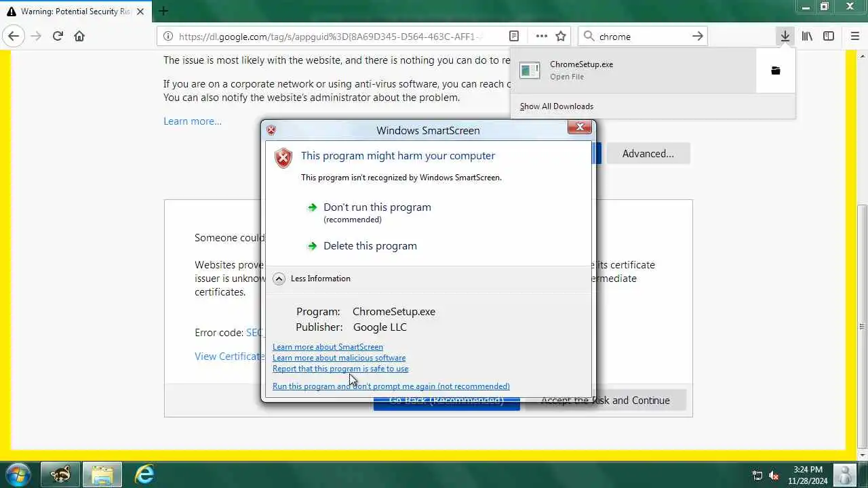This screenshot has height=488, width=868.
Task: Click the Advanced... button on warning page
Action: pyautogui.click(x=648, y=154)
